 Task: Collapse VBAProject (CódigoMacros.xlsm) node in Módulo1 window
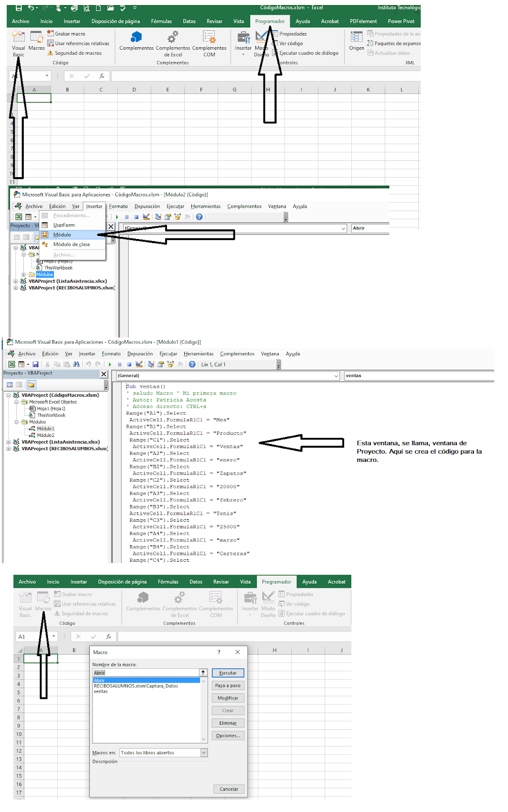[9, 395]
